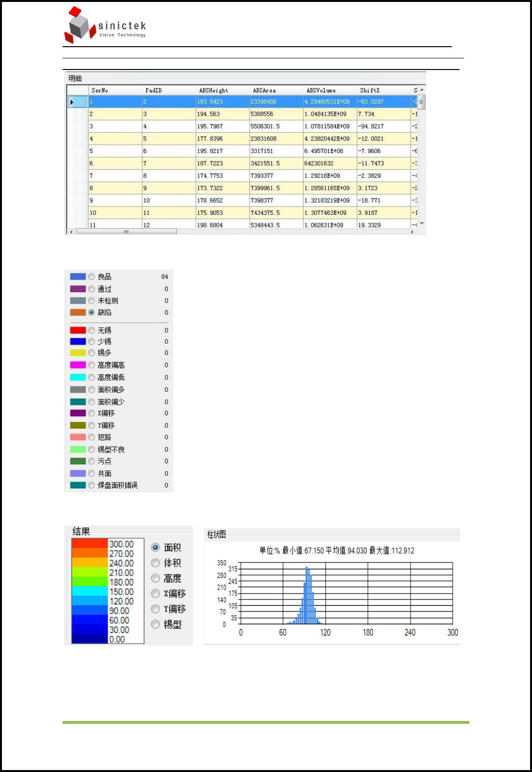Click the ABSVolume cell 642301632
The width and height of the screenshot is (532, 772).
click(330, 163)
